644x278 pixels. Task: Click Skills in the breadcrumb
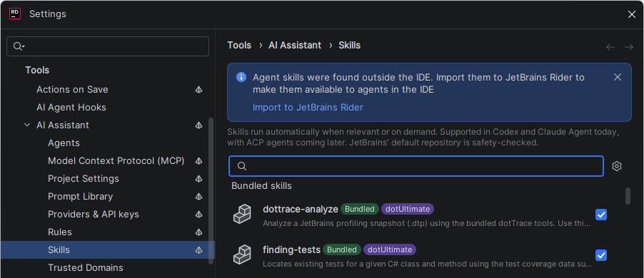[x=350, y=45]
